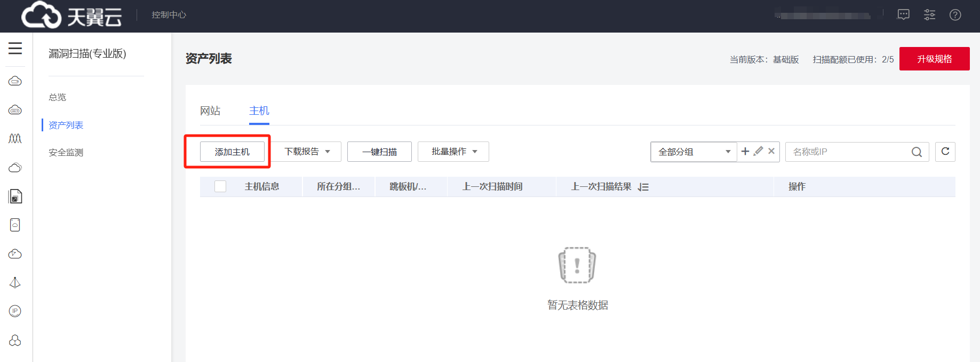Open the 全部分组 group selector

pyautogui.click(x=694, y=152)
